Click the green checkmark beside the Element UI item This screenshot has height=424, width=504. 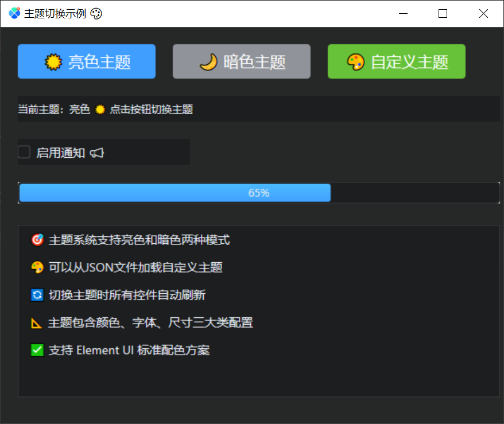[37, 350]
